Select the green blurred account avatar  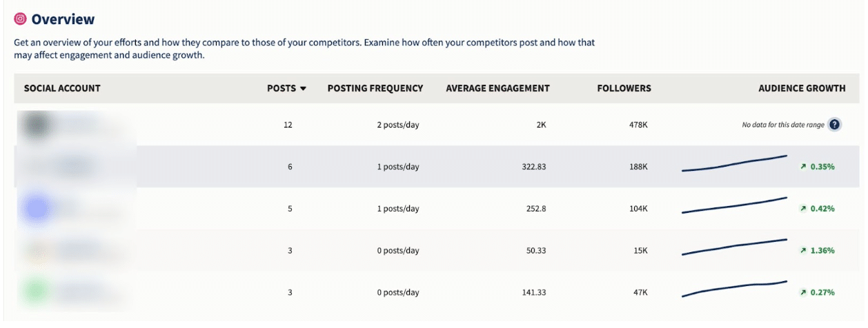point(36,292)
